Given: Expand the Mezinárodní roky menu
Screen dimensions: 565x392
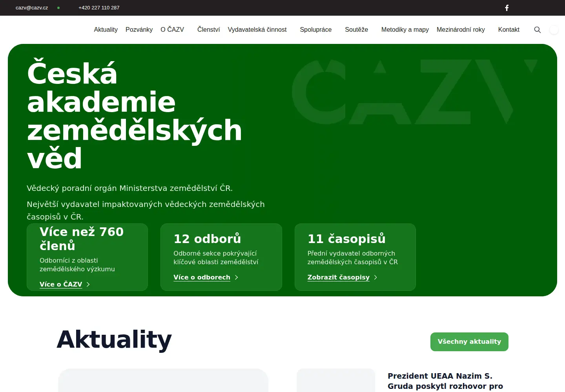Looking at the screenshot, I should coord(461,30).
